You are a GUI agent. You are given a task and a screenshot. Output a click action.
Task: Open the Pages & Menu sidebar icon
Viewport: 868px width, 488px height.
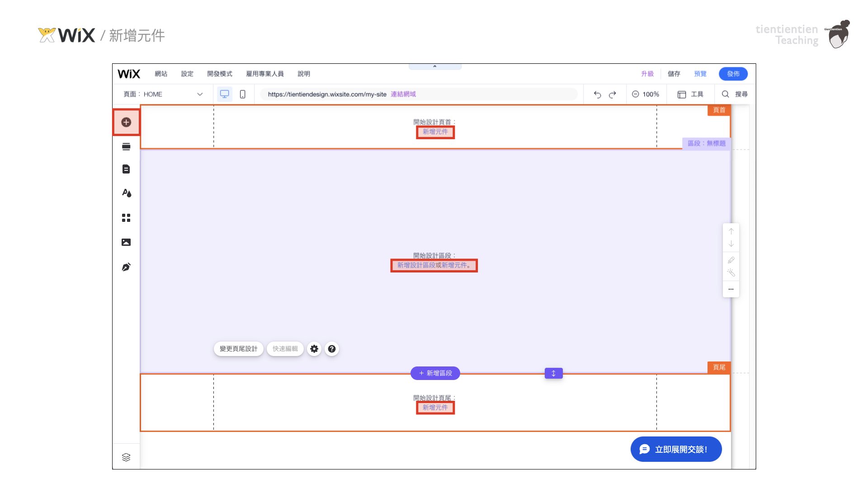[x=126, y=169]
